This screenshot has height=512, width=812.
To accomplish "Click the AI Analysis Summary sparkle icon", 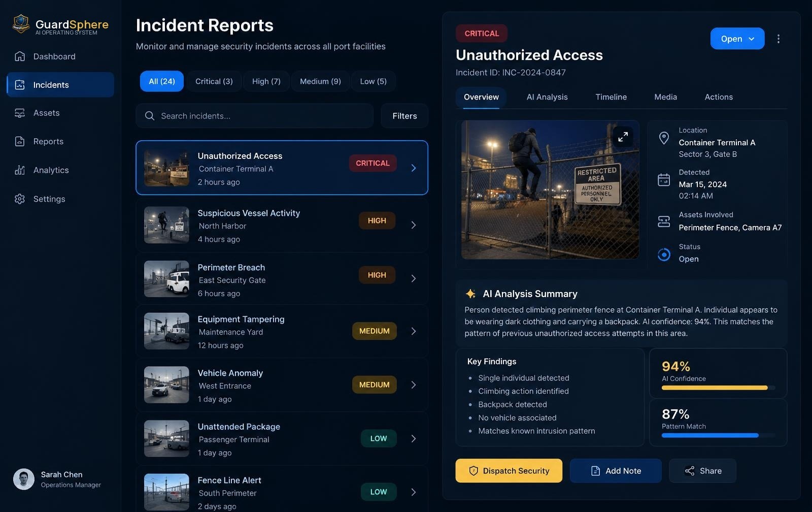I will pyautogui.click(x=470, y=294).
